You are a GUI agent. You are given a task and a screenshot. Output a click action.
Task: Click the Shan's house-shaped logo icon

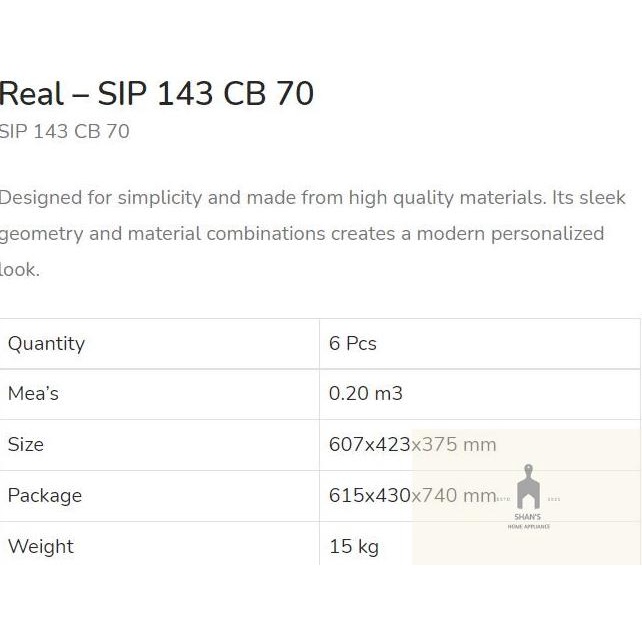(528, 488)
